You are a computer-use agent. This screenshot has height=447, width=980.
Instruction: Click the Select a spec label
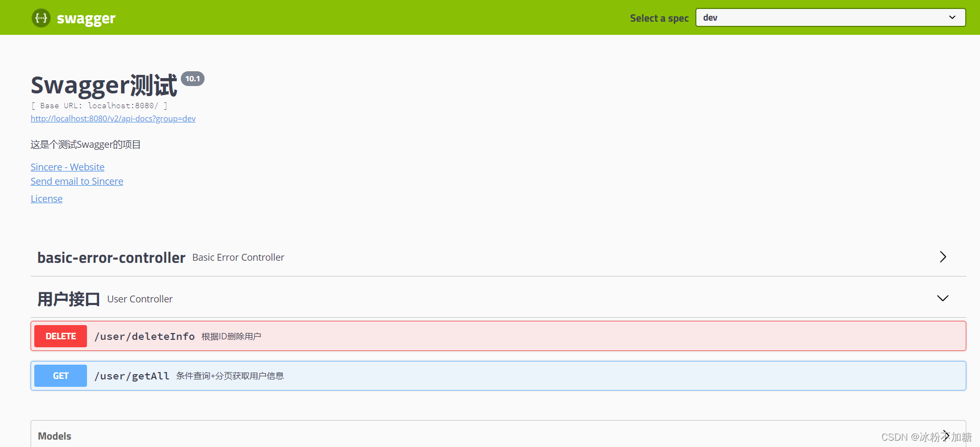click(659, 18)
